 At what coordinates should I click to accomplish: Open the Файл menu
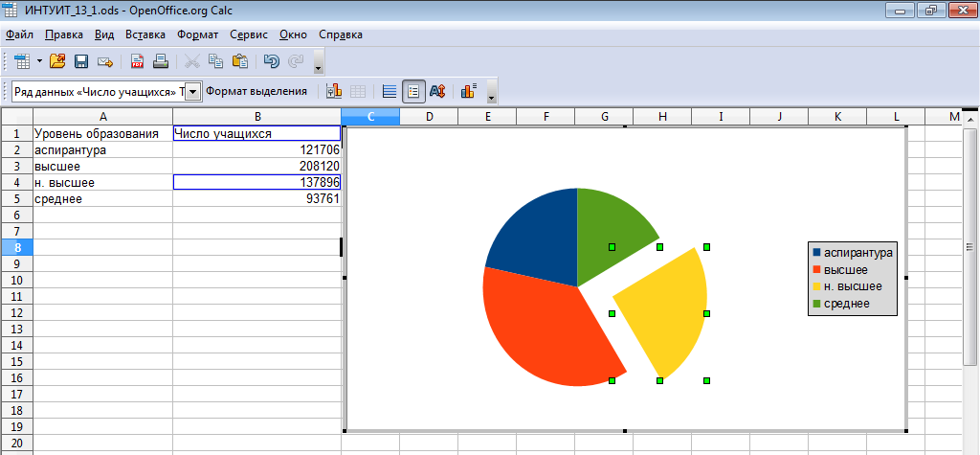pos(19,35)
